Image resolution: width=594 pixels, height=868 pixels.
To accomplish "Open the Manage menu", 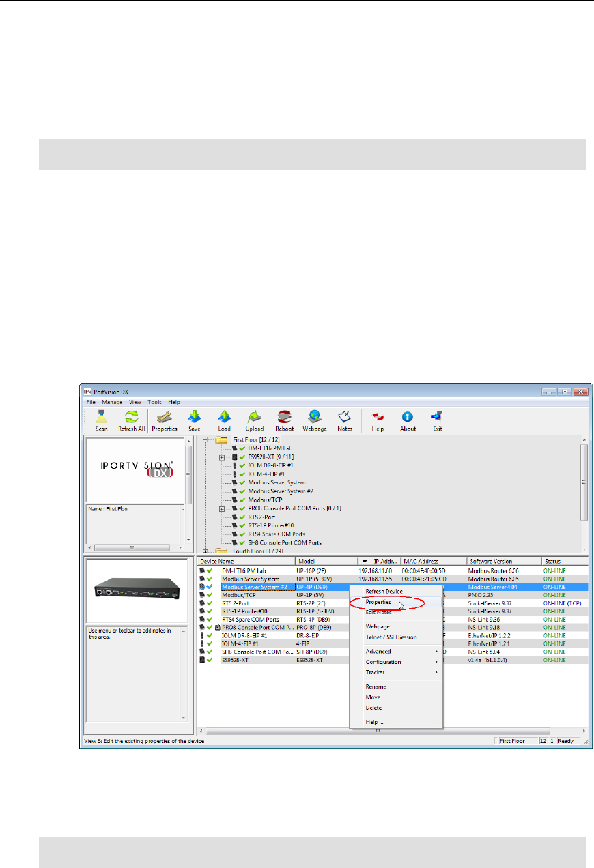I will tap(112, 402).
